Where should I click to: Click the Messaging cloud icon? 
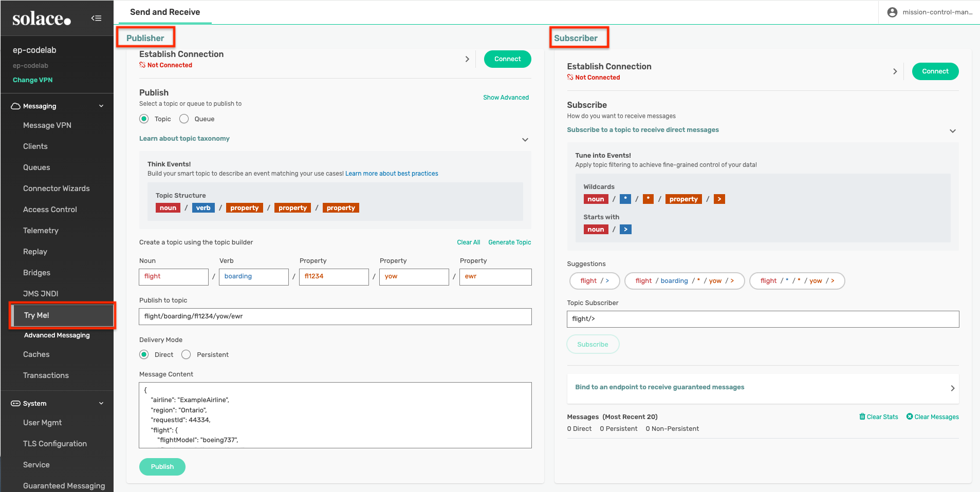(x=15, y=106)
